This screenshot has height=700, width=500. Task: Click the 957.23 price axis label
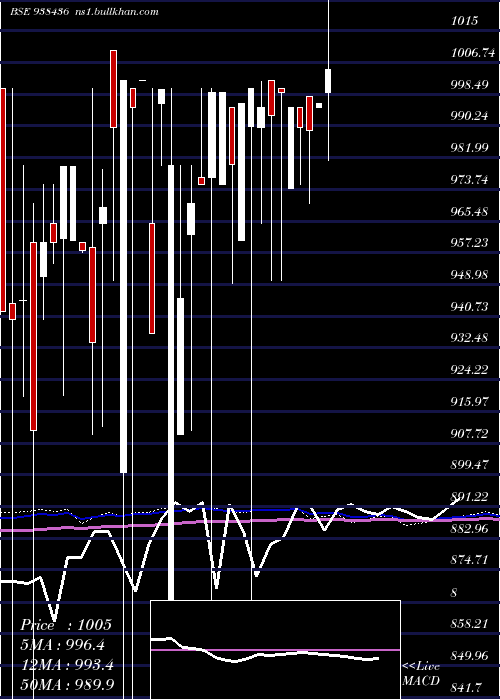pyautogui.click(x=469, y=243)
